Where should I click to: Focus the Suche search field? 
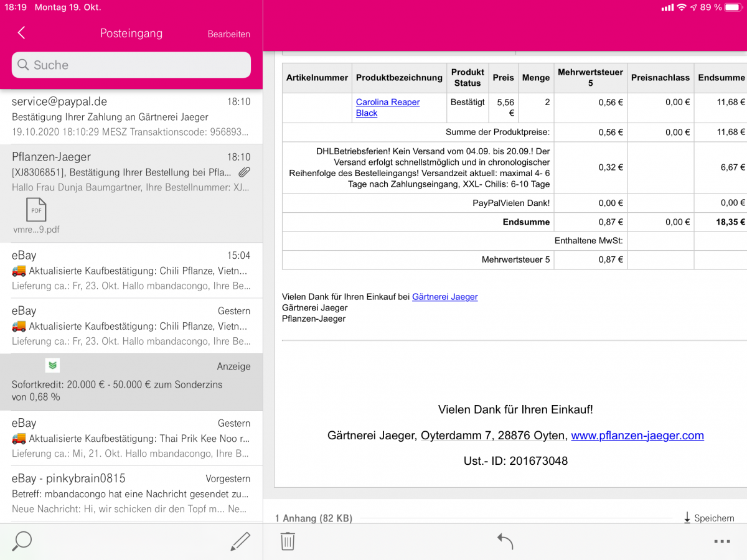[x=131, y=65]
